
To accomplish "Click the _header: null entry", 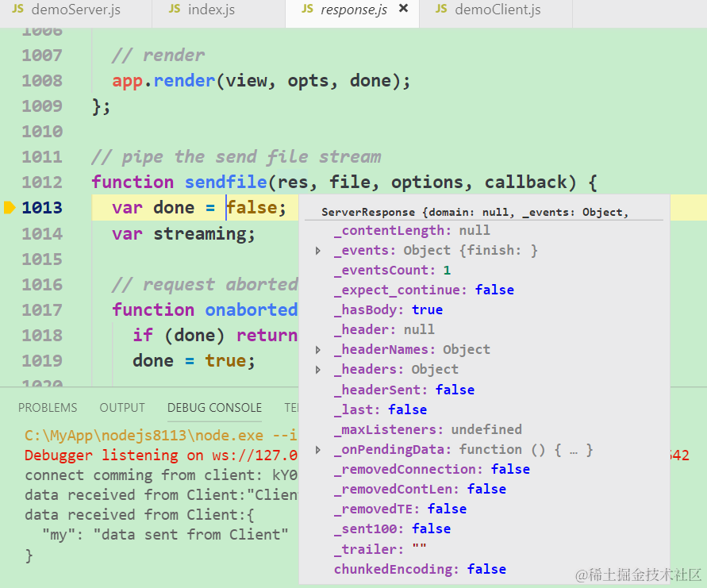I will point(384,329).
